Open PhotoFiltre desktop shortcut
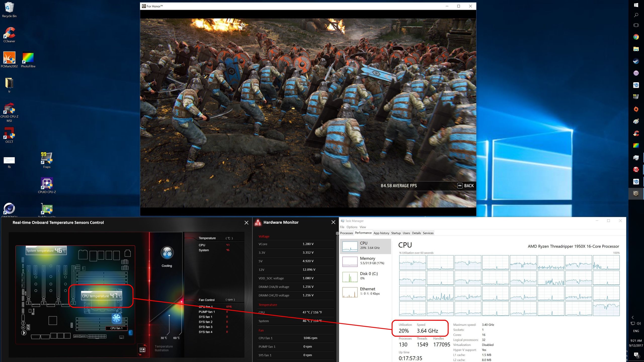Viewport: 644px width, 362px height. (x=28, y=60)
